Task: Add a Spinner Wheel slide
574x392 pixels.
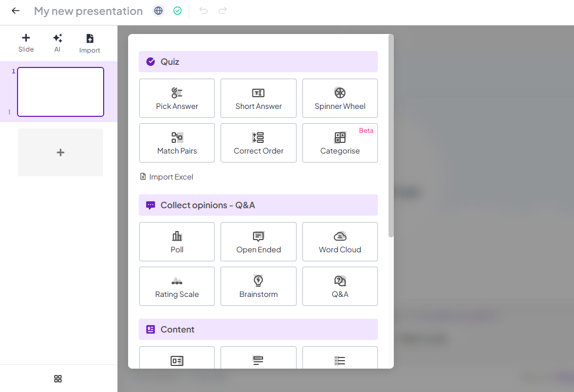Action: point(340,98)
